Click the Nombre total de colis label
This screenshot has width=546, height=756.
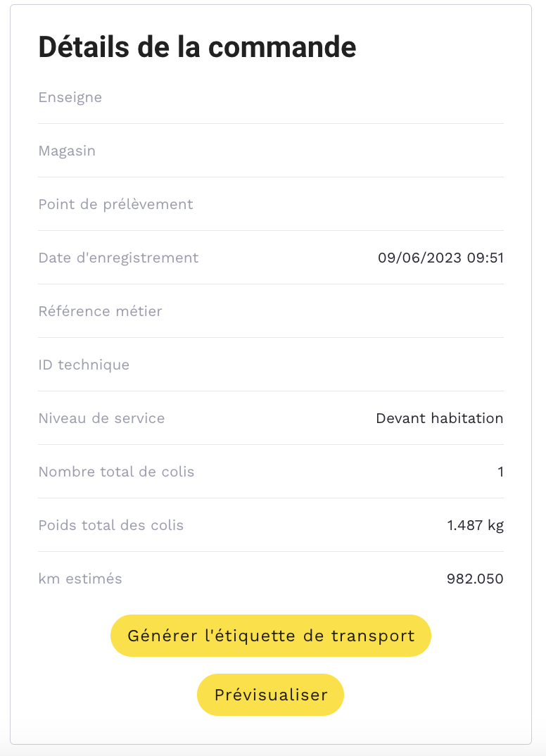click(x=116, y=472)
